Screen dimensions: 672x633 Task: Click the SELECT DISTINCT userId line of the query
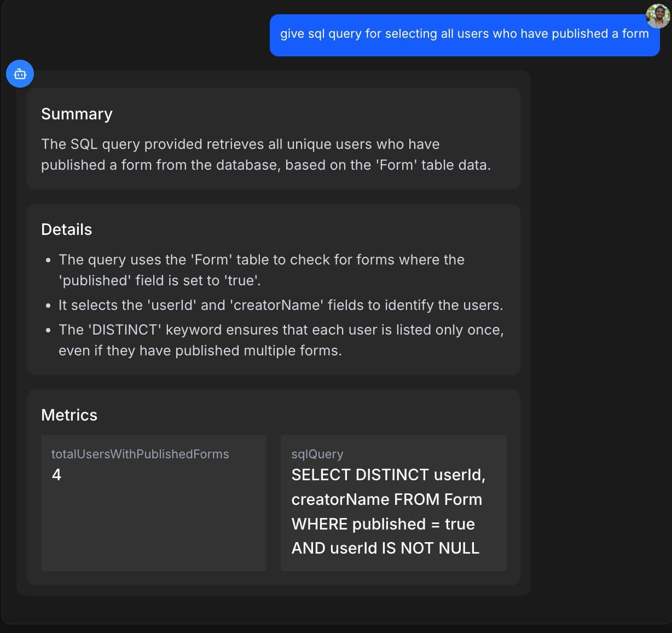[388, 475]
